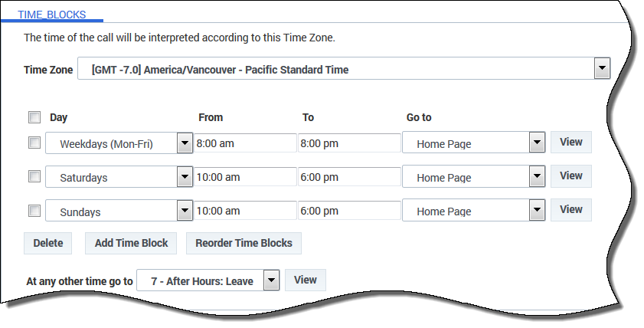The width and height of the screenshot is (644, 328).
Task: Check the Saturdays row checkbox
Action: pyautogui.click(x=34, y=176)
